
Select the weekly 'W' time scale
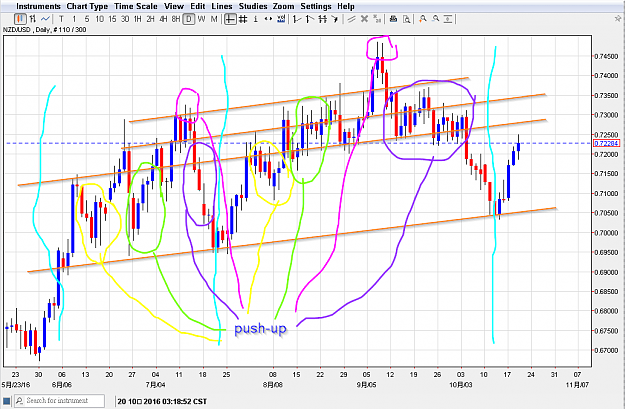point(201,19)
